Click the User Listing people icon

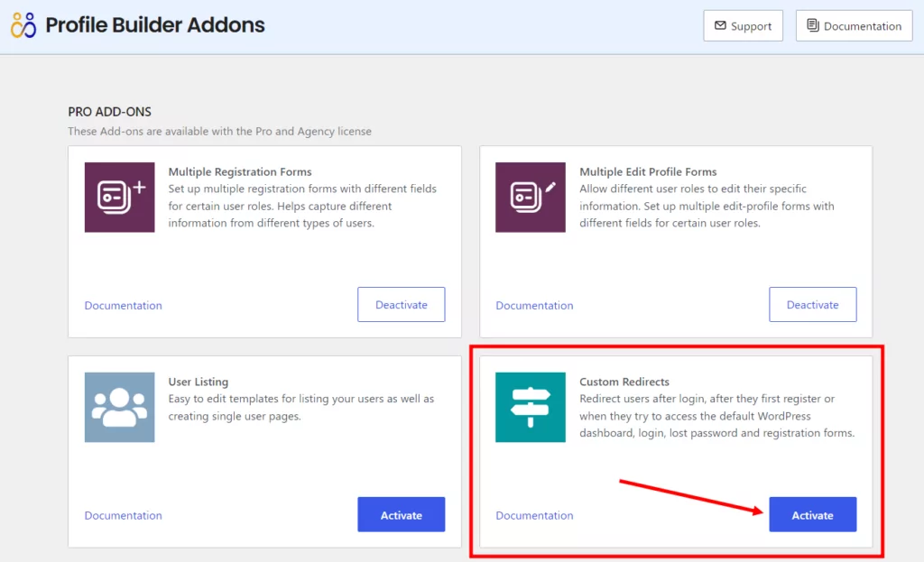click(120, 407)
